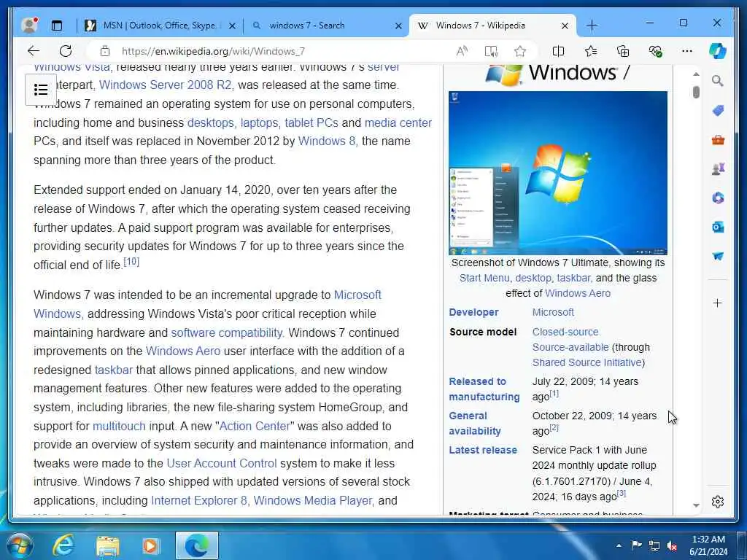Screen dimensions: 747x560
Task: Go back with the back arrow
Action: pos(34,51)
